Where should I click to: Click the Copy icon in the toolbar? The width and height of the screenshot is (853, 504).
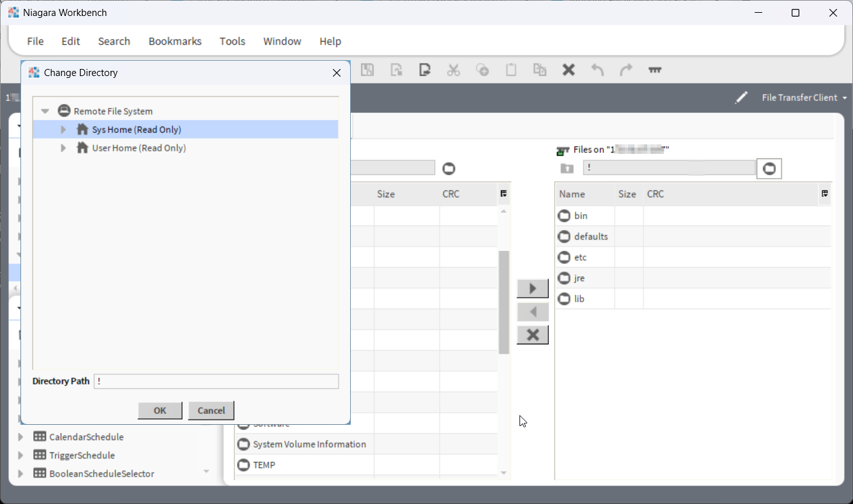point(482,70)
